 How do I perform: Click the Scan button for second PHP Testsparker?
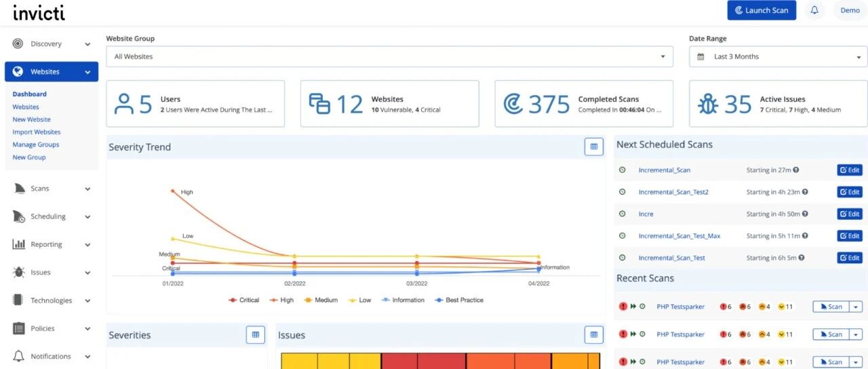831,334
